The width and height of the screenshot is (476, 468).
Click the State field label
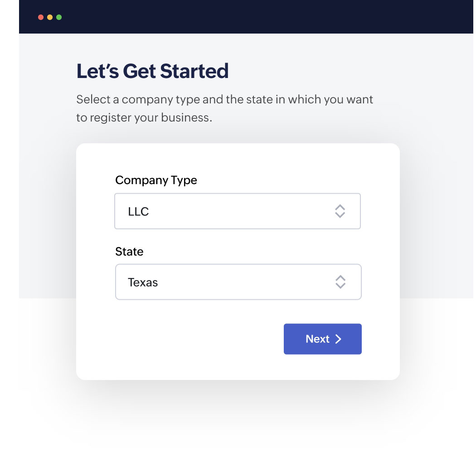(129, 251)
